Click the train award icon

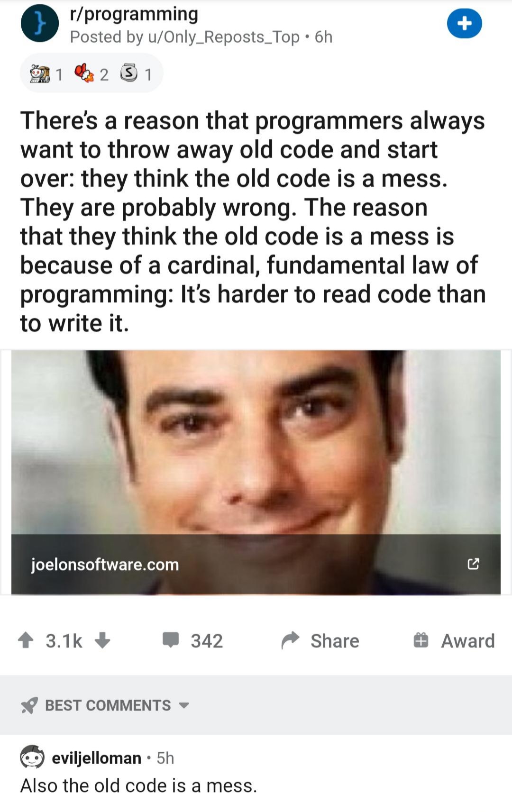[40, 74]
